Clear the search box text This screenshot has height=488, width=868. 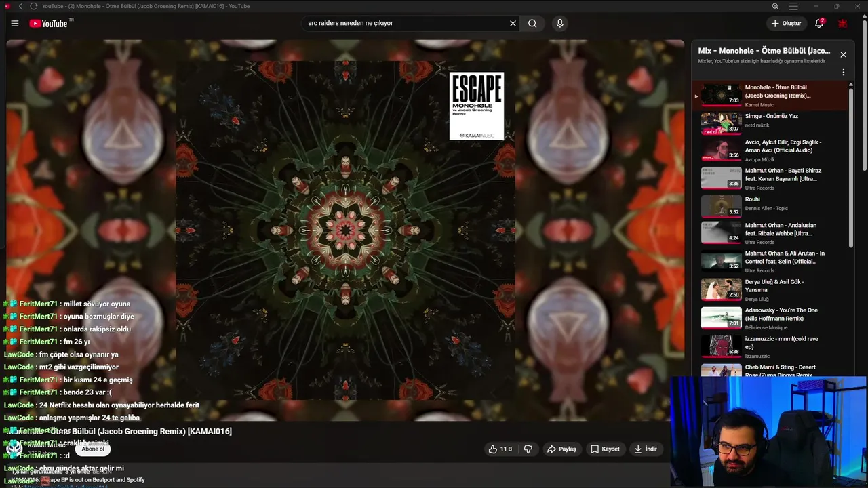[x=513, y=23]
